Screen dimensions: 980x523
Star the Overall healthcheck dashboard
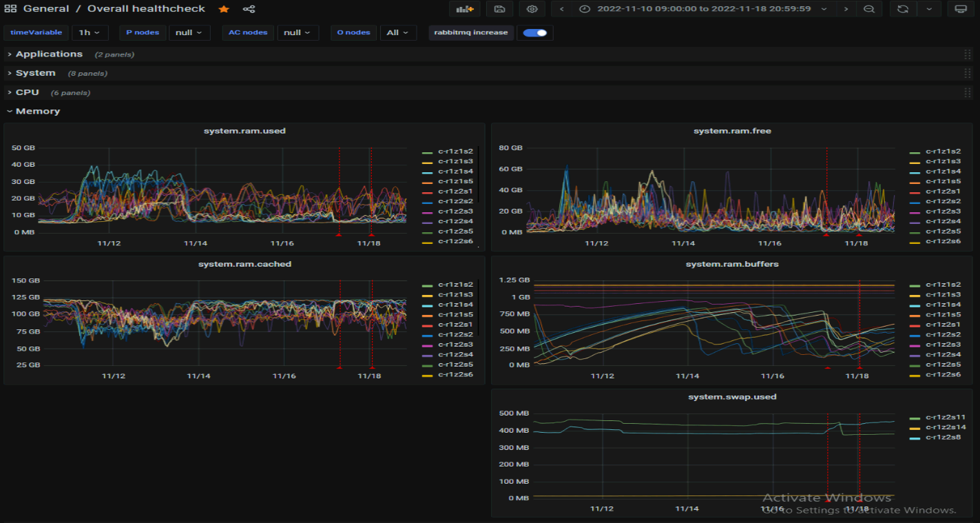pyautogui.click(x=224, y=9)
